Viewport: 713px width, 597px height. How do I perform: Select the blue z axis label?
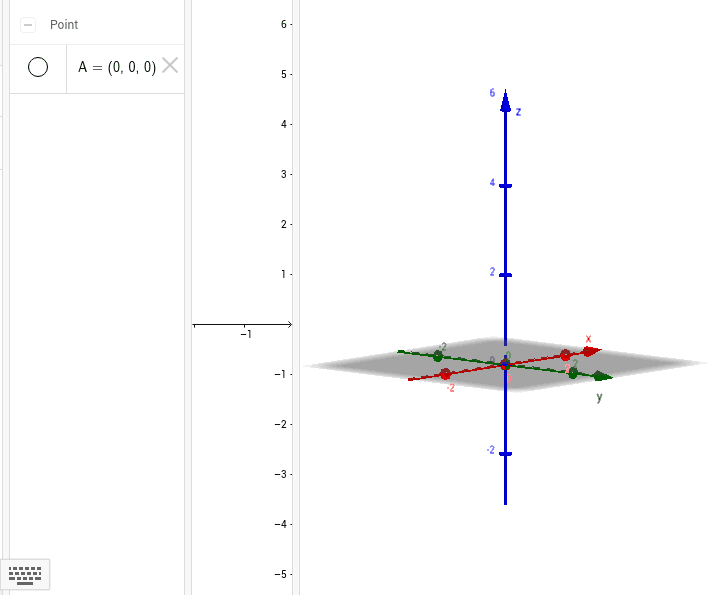518,112
